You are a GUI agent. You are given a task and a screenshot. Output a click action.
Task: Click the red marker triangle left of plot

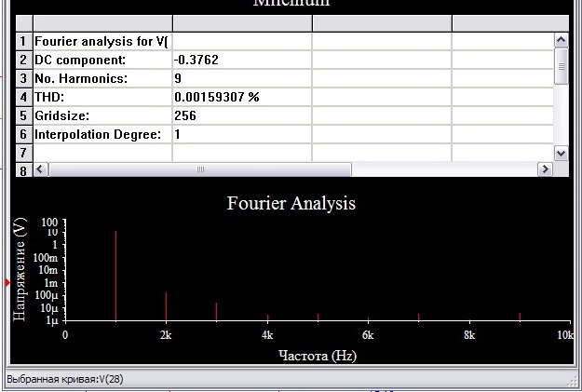7,283
